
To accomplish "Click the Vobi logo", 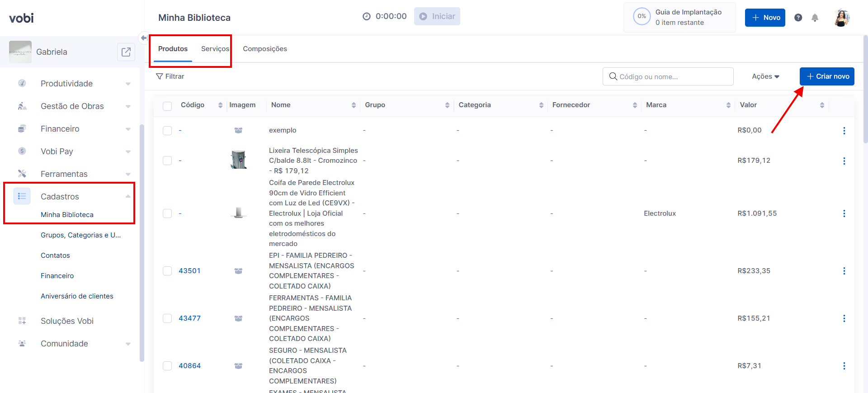I will click(21, 18).
